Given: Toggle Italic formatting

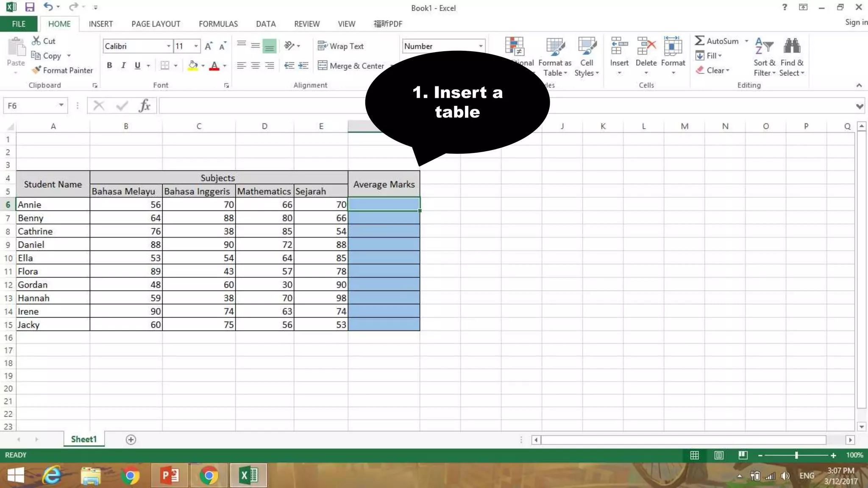Looking at the screenshot, I should pyautogui.click(x=123, y=66).
